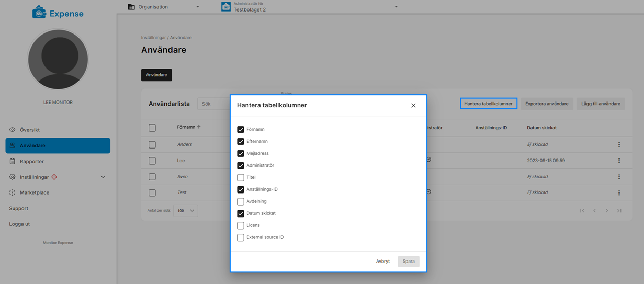Screen dimensions: 644x284
Task: Uncheck the Mejladress column checkbox
Action: 241,153
